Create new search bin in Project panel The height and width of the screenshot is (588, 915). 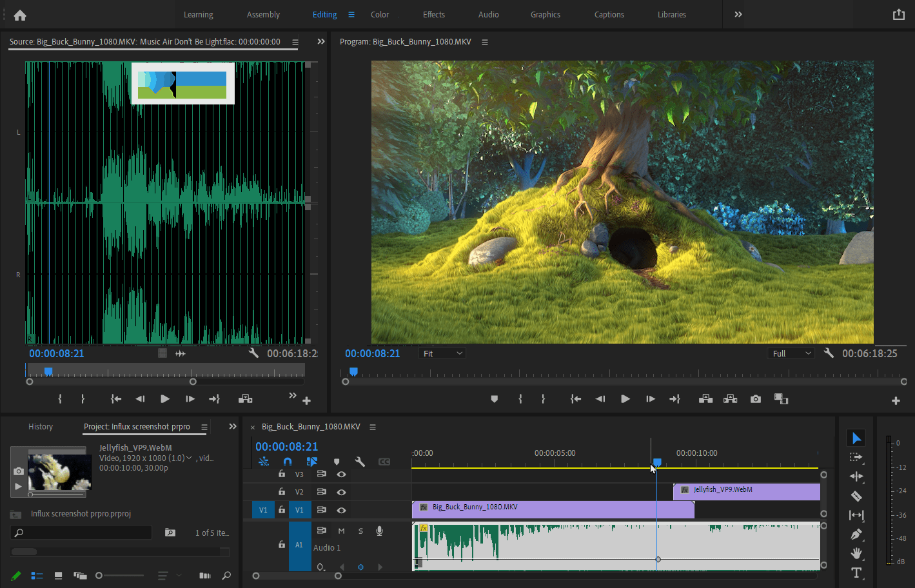pos(170,533)
